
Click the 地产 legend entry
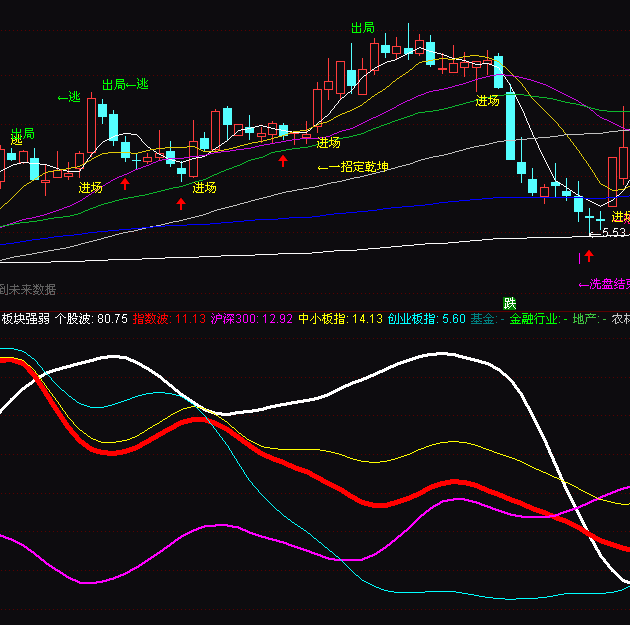[590, 319]
